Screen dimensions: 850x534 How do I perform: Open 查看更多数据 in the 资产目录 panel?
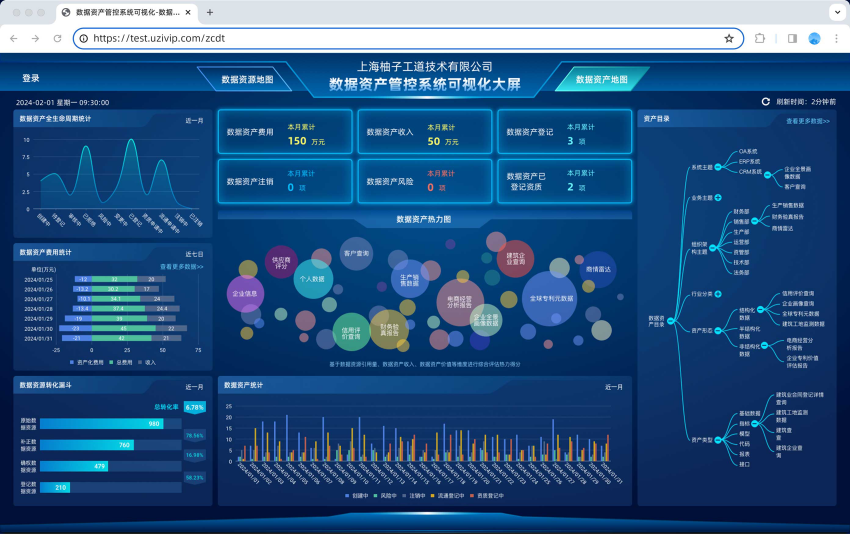click(808, 121)
